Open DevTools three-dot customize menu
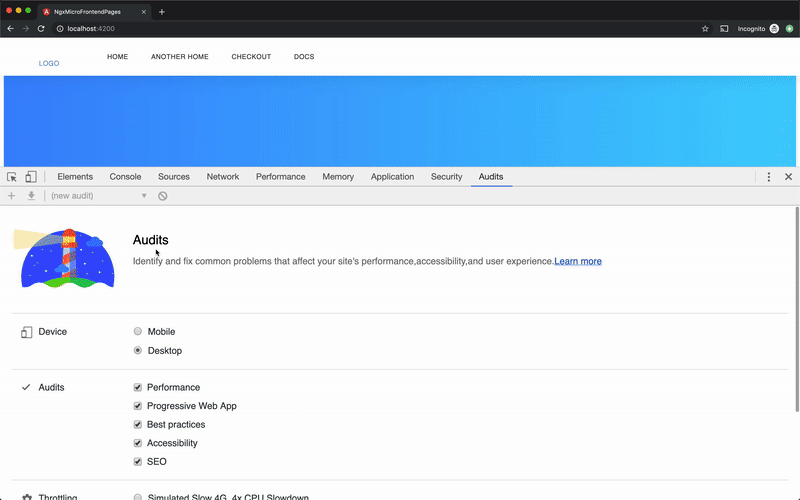Screen dimensions: 800x500 768,177
